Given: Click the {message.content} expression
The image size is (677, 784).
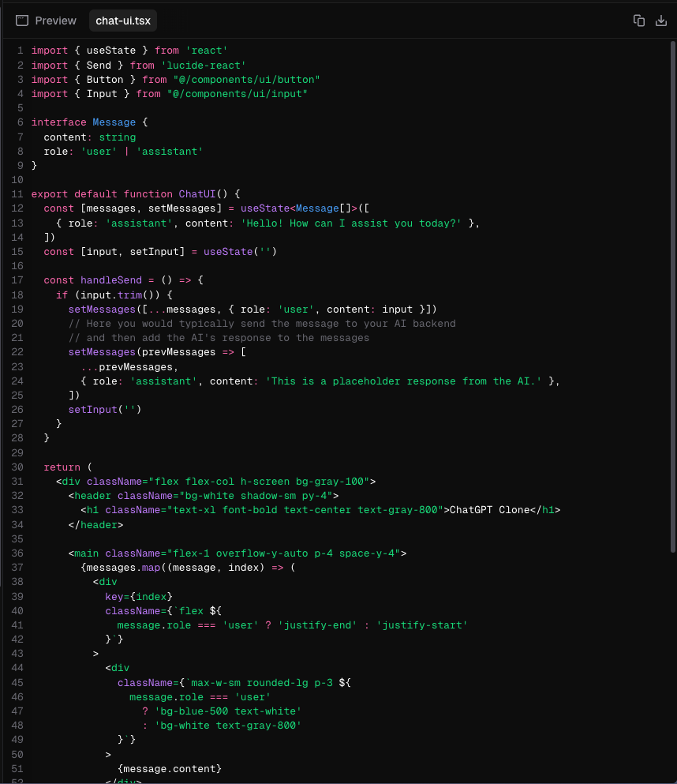Looking at the screenshot, I should tap(170, 768).
